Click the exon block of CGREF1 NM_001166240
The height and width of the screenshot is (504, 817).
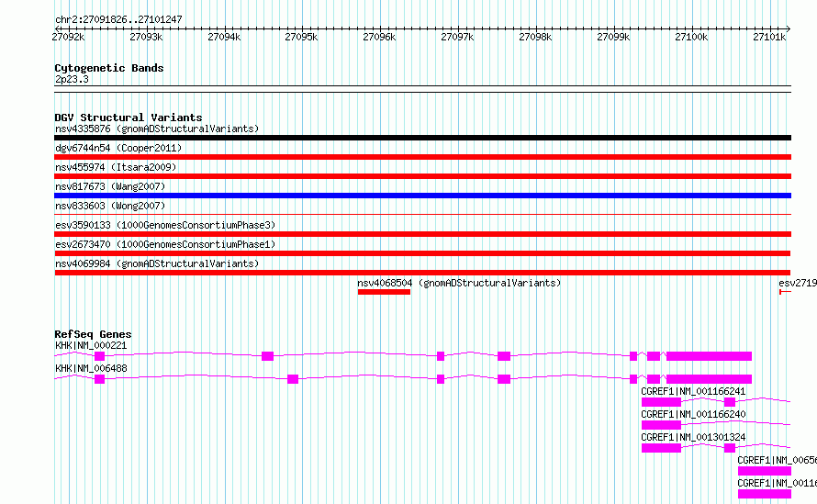pyautogui.click(x=661, y=425)
